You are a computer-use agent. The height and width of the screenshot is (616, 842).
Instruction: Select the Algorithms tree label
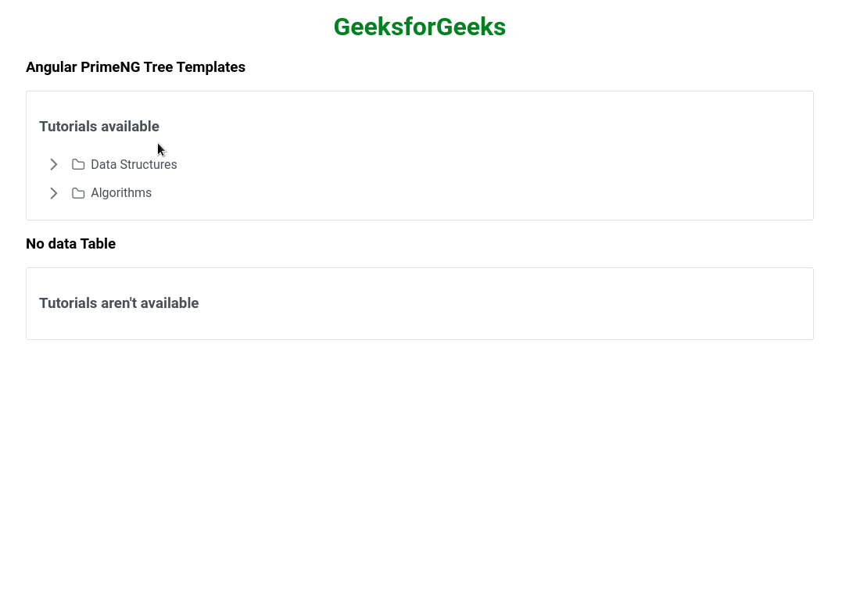121,193
